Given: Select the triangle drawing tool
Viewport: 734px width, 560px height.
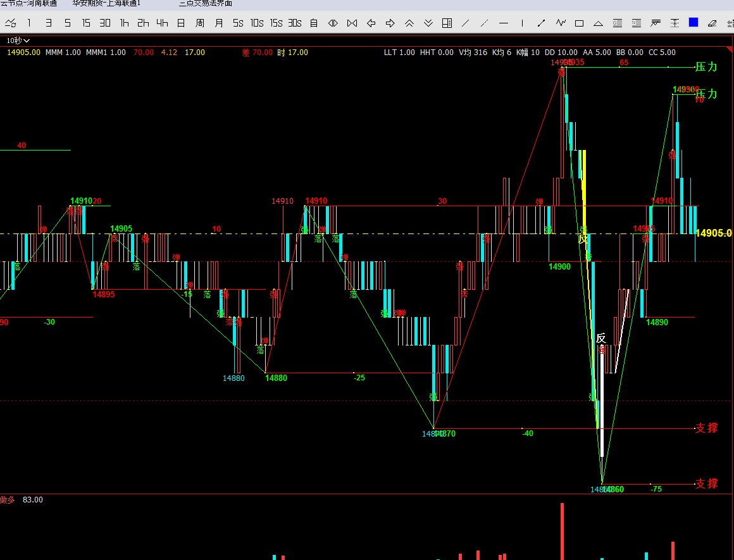Looking at the screenshot, I should tap(598, 23).
